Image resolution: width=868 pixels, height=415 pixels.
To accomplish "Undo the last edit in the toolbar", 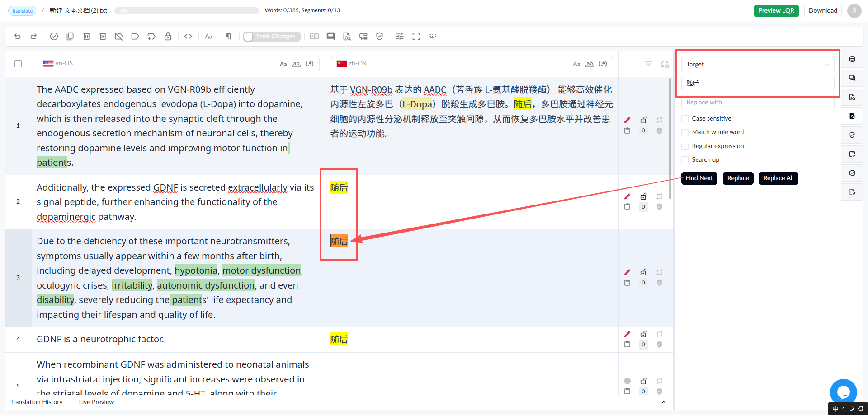I will click(18, 37).
